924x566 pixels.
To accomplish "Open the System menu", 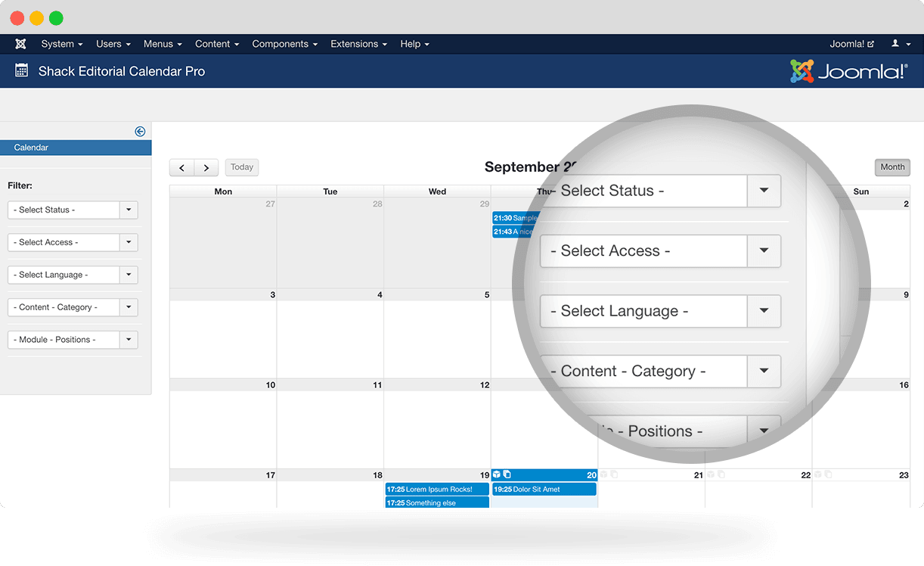I will 62,44.
